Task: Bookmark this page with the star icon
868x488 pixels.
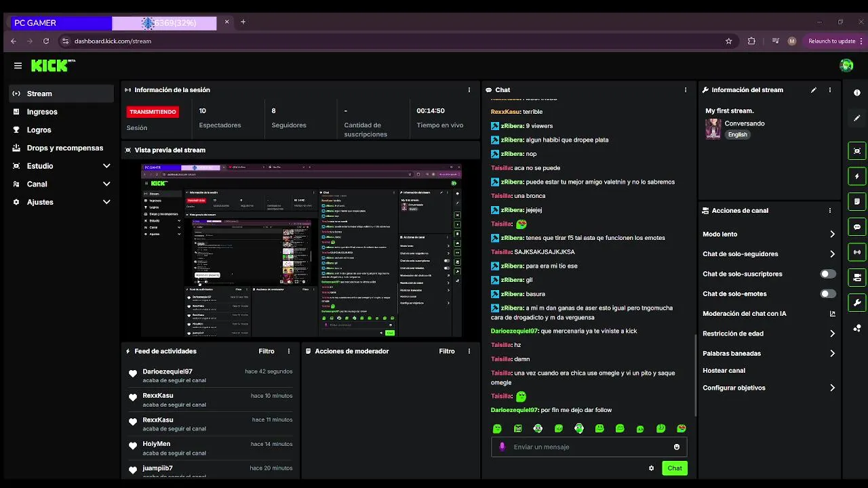Action: click(729, 41)
